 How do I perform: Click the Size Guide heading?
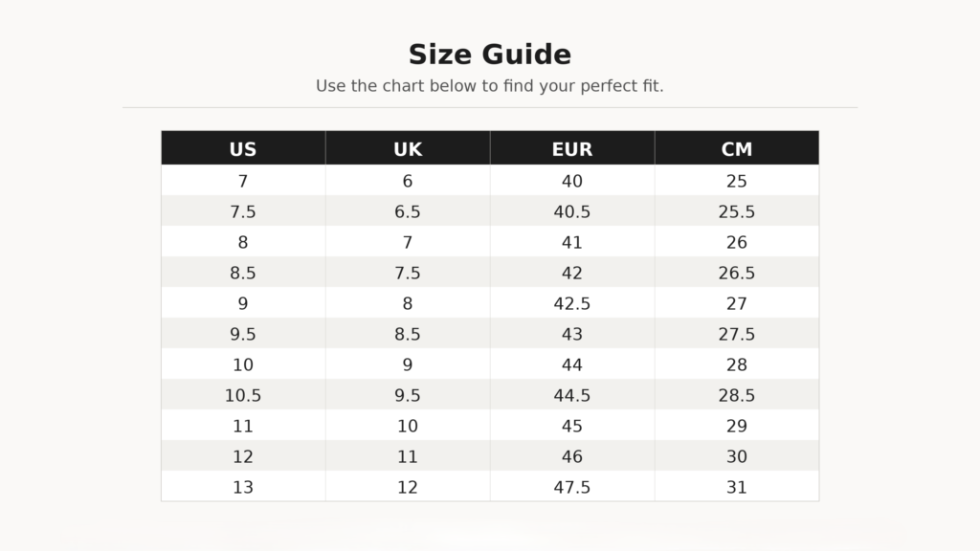(490, 55)
